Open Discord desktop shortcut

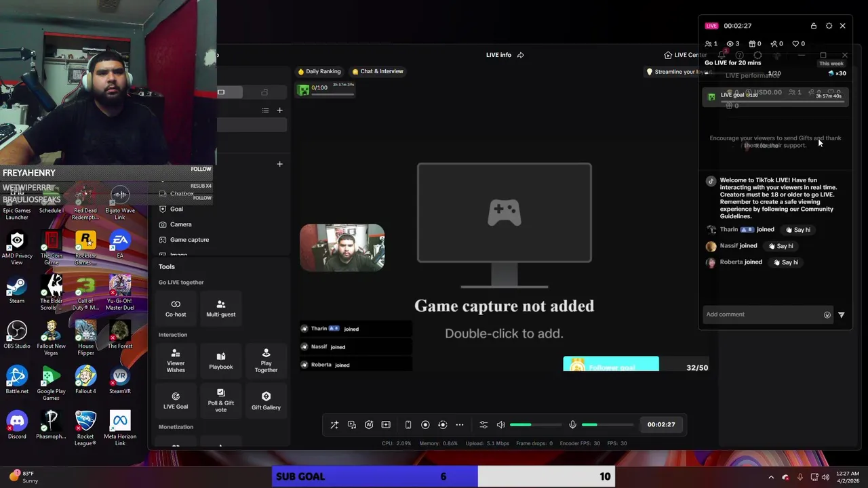[x=17, y=426]
